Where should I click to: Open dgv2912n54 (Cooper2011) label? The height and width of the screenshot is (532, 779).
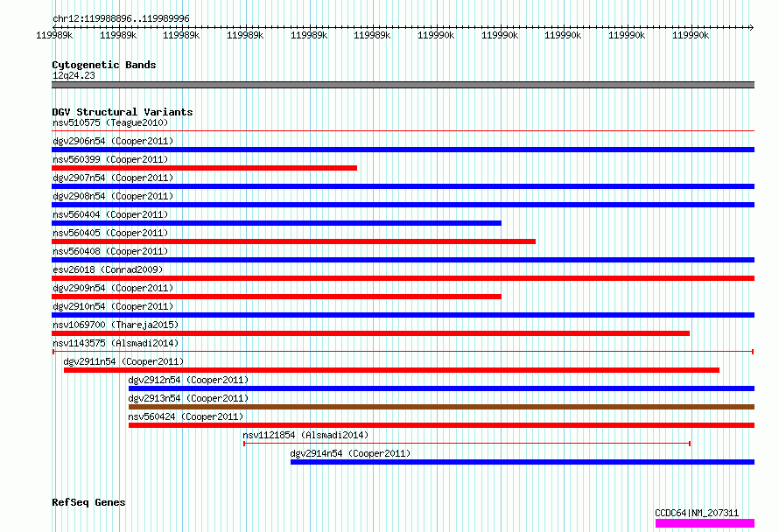[188, 380]
